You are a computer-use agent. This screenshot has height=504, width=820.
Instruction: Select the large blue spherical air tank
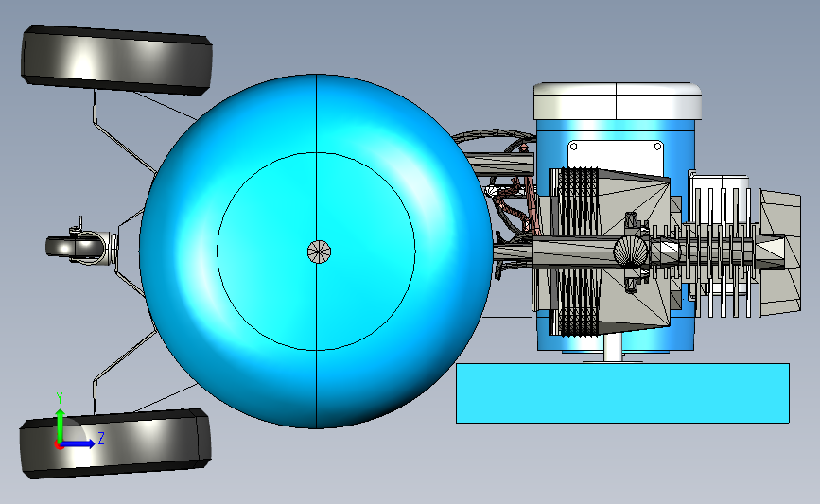click(x=316, y=252)
